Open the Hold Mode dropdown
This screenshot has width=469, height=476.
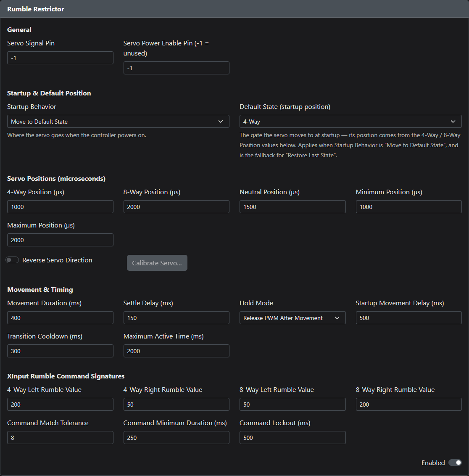292,318
